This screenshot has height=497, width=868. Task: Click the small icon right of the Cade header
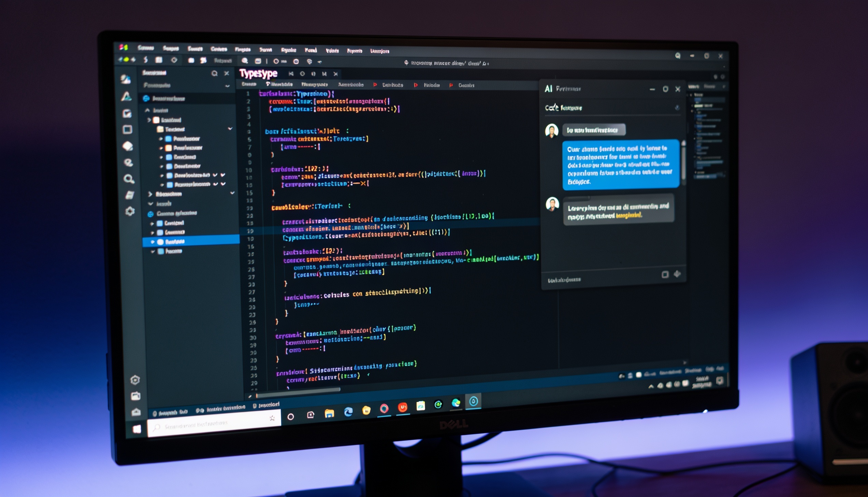[677, 108]
